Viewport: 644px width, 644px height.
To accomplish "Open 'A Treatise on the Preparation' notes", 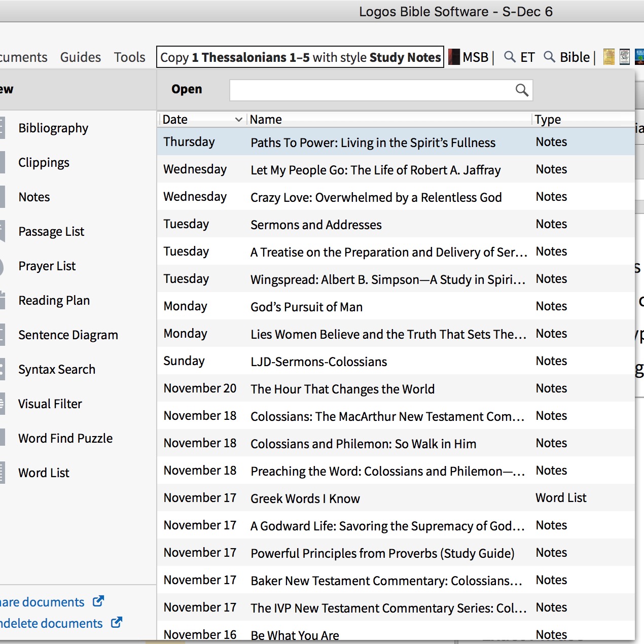I will coord(396,252).
